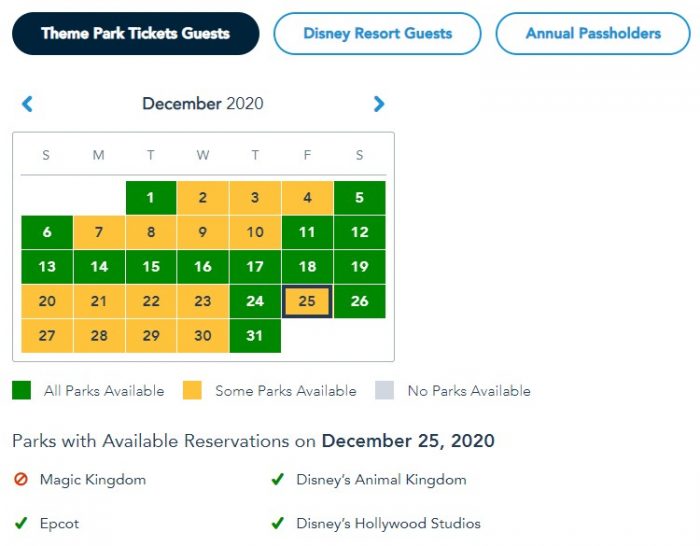Image resolution: width=700 pixels, height=546 pixels.
Task: Open the Annual Passholders tab
Action: click(x=593, y=33)
